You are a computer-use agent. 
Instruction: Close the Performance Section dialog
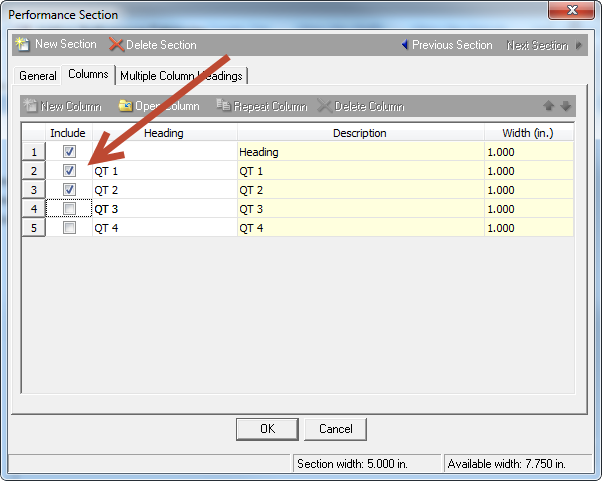pyautogui.click(x=572, y=10)
